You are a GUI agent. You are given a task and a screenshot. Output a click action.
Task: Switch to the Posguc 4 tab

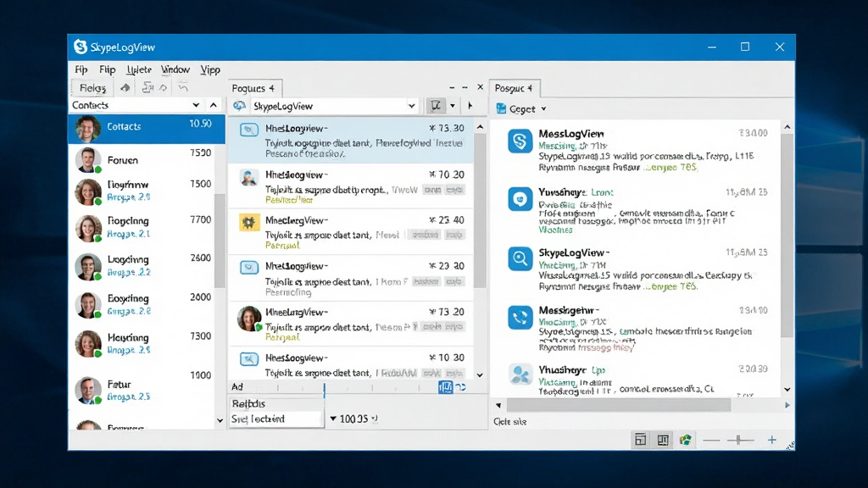pyautogui.click(x=515, y=88)
